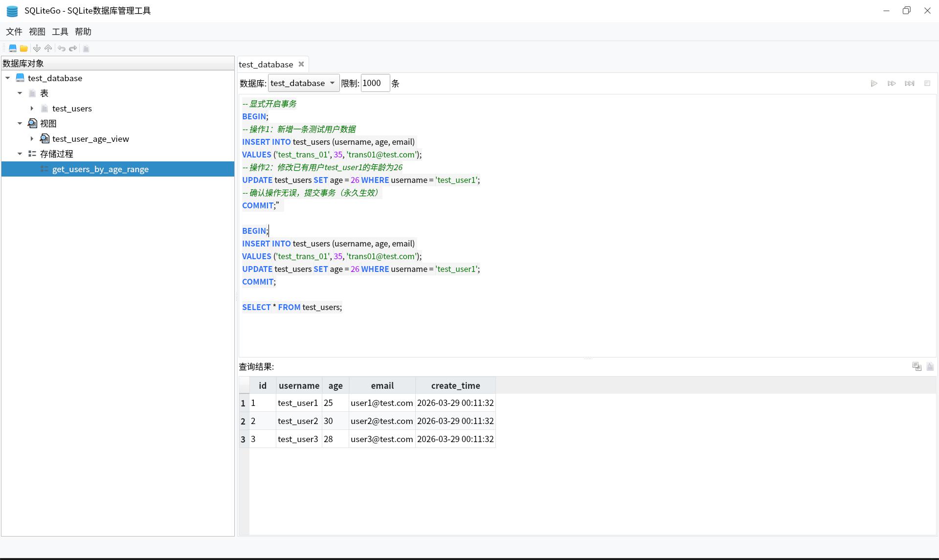939x560 pixels.
Task: Click the redo arrow toolbar icon
Action: click(73, 48)
